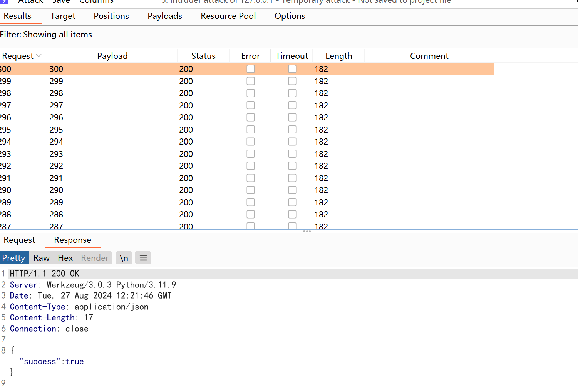Open the response editor settings hamburger menu
Image resolution: width=578 pixels, height=392 pixels.
(x=143, y=258)
